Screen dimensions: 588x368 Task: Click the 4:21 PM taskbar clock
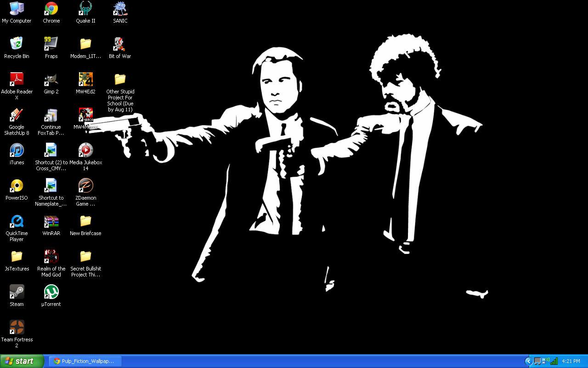pos(571,362)
